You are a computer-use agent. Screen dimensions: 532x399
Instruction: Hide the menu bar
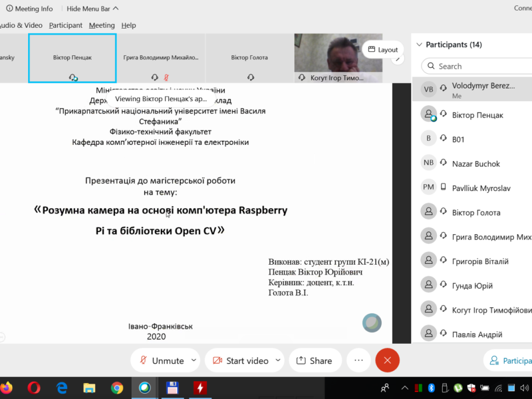point(92,9)
